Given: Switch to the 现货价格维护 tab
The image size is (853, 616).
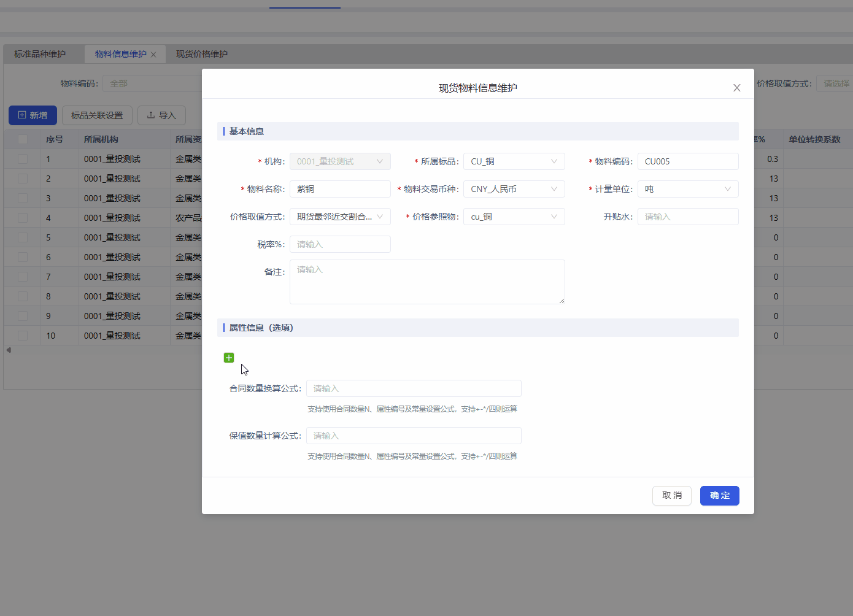Looking at the screenshot, I should point(202,54).
